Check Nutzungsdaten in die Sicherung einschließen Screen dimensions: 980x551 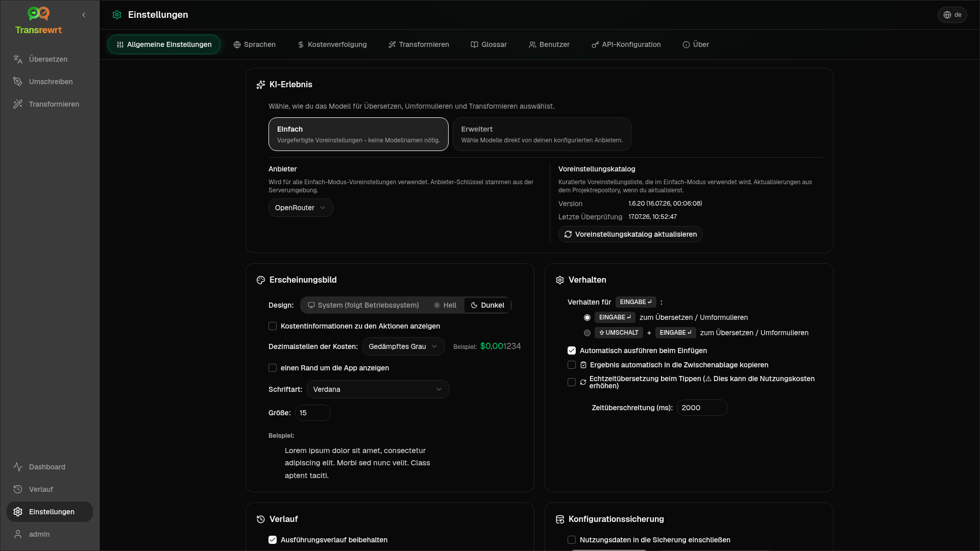coord(572,540)
